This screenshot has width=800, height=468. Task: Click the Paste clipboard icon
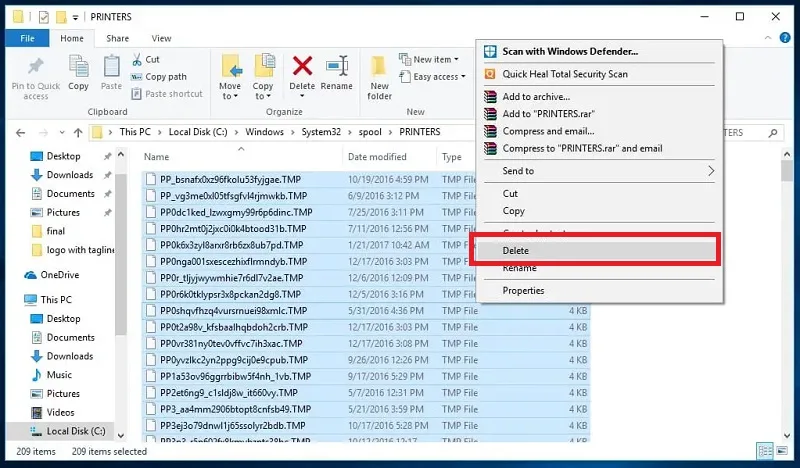click(111, 67)
